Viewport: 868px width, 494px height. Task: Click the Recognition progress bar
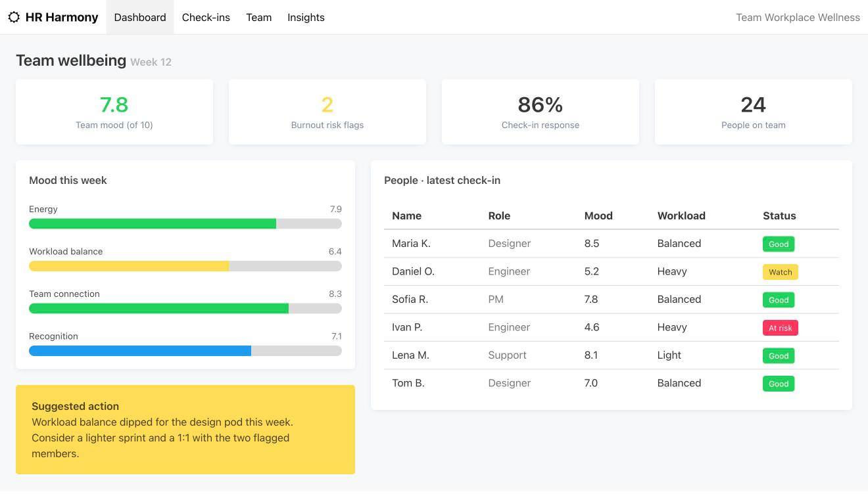click(185, 351)
